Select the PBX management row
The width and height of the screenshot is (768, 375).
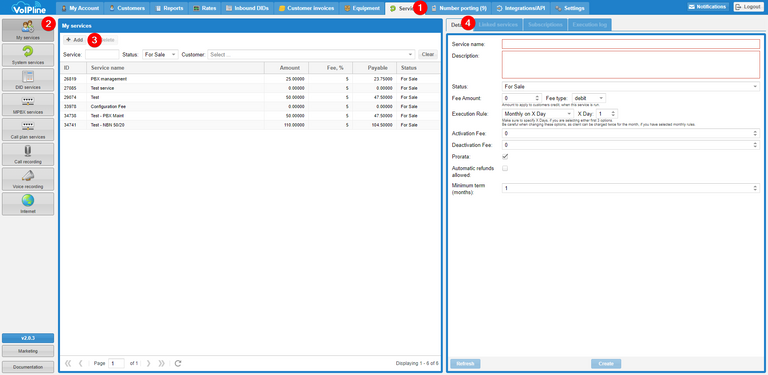250,79
